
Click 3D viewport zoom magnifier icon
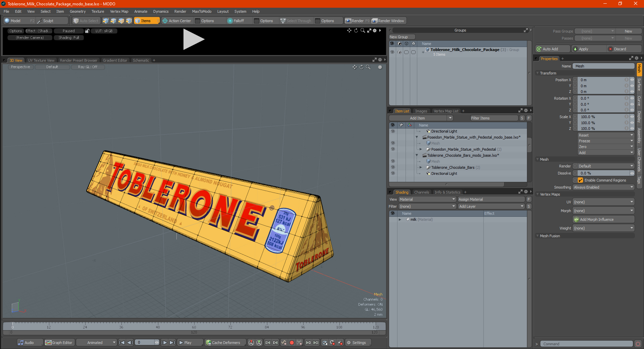[x=368, y=67]
